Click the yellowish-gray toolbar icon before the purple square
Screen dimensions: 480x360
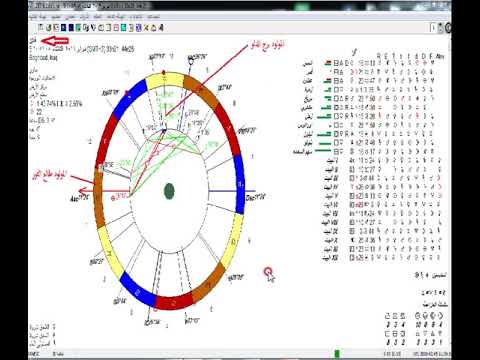tap(131, 28)
